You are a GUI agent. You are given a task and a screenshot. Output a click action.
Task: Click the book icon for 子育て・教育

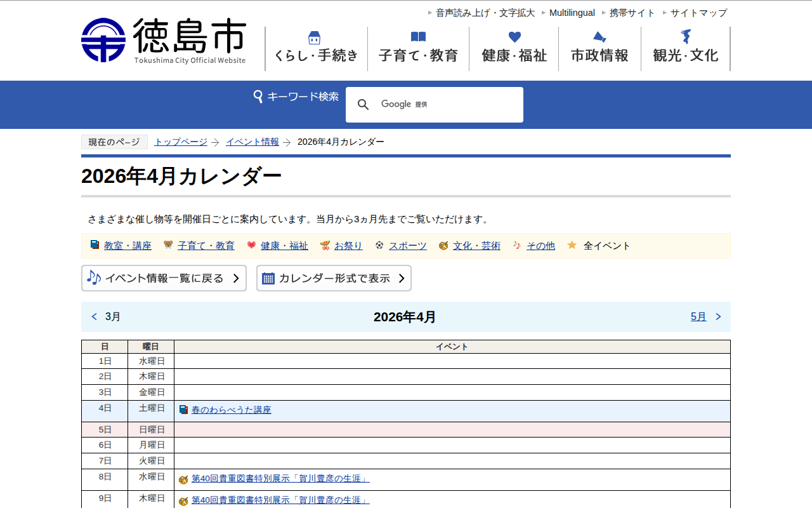click(418, 37)
